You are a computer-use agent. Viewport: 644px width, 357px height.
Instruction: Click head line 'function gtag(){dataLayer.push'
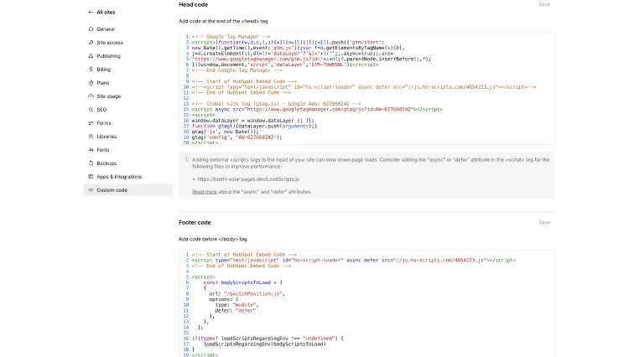pos(254,126)
